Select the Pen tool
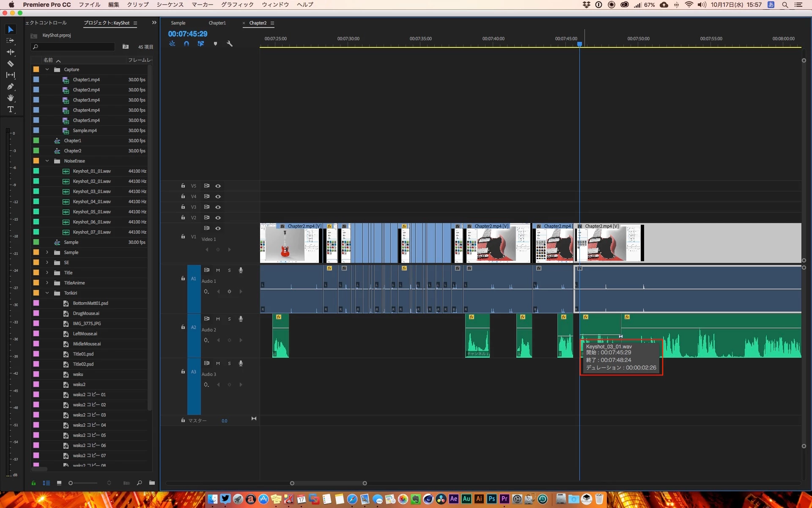Screen dimensions: 812x508 [11, 86]
